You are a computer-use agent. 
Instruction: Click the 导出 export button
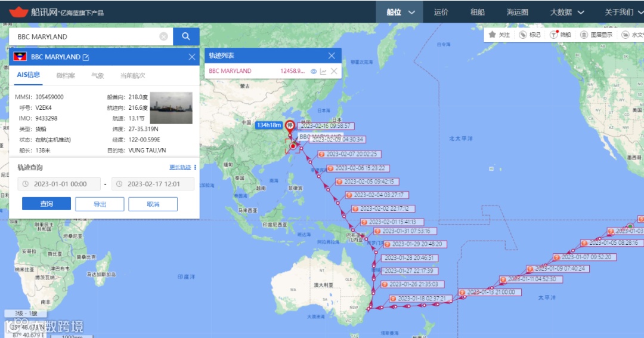pos(100,204)
